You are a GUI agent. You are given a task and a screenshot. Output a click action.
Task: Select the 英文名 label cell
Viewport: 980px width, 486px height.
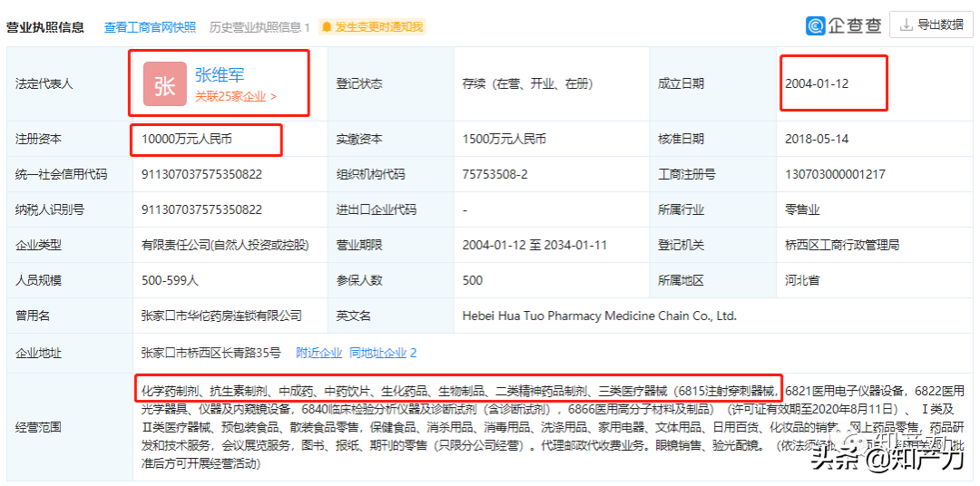(x=390, y=316)
